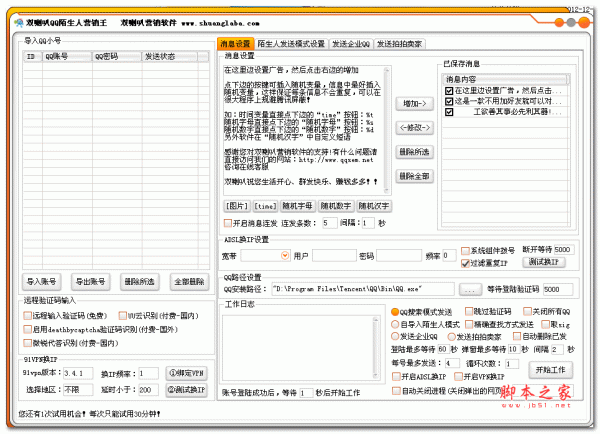Insert 随机字母 variable
Image resolution: width=600 pixels, height=434 pixels.
[297, 206]
